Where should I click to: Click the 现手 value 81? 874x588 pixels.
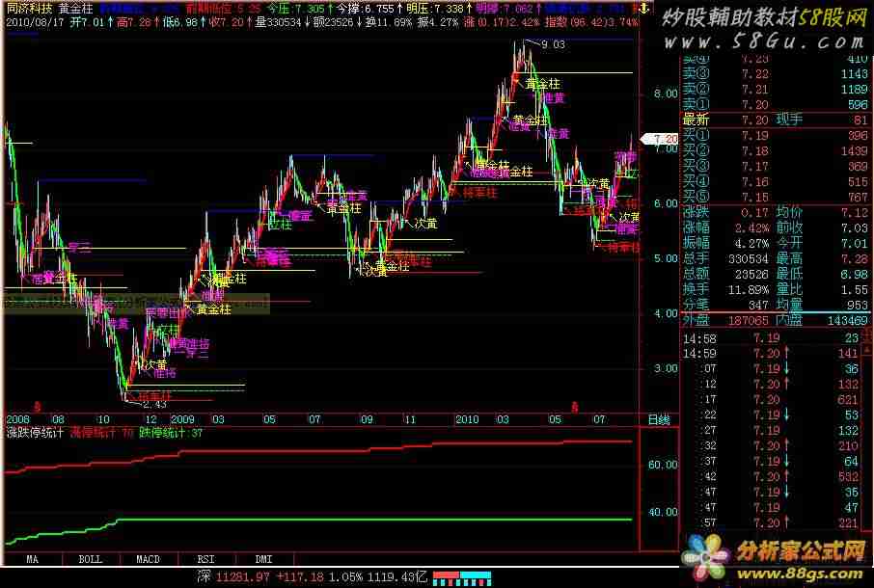[x=860, y=120]
